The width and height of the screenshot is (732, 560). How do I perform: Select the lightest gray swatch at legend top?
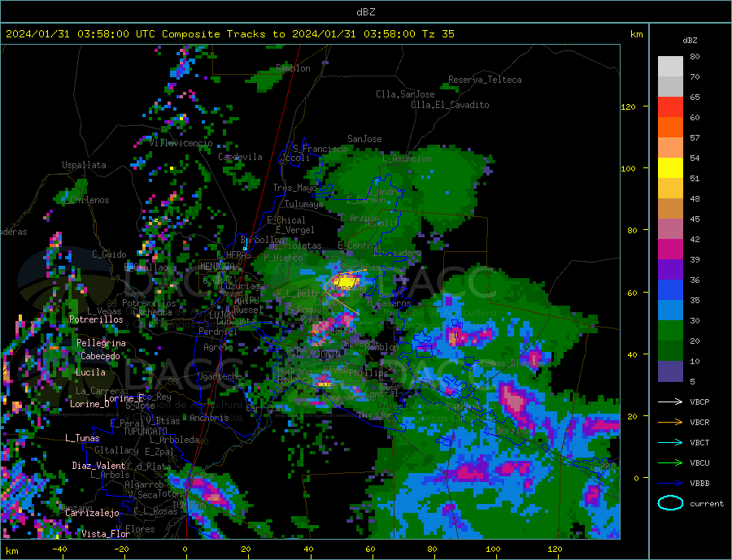670,67
